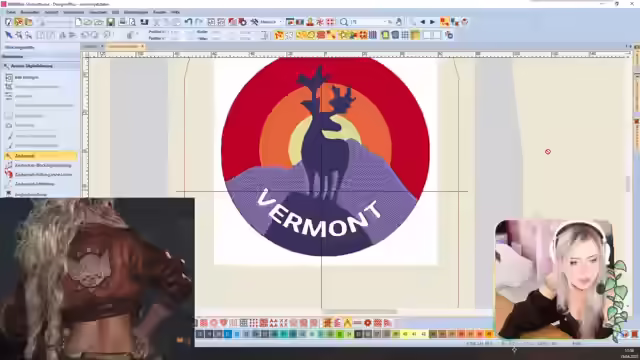640x360 pixels.
Task: Redo the last undone action
Action: [x=199, y=22]
